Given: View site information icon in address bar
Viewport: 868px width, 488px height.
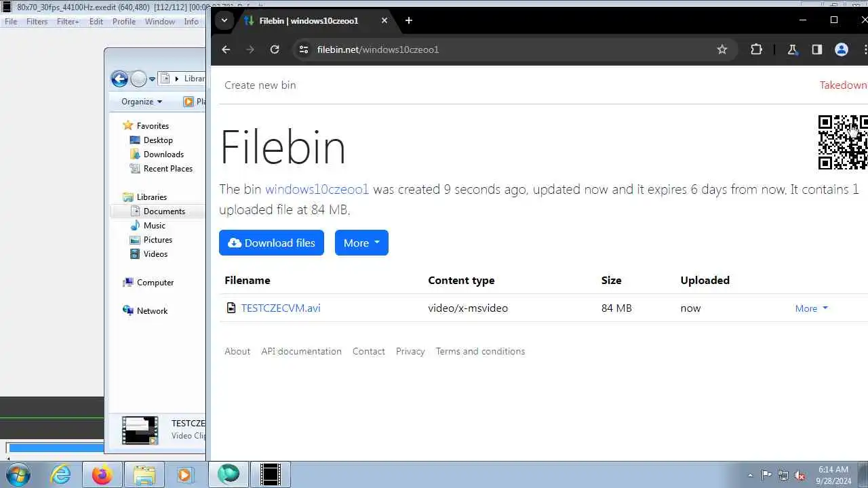Looking at the screenshot, I should pos(303,49).
